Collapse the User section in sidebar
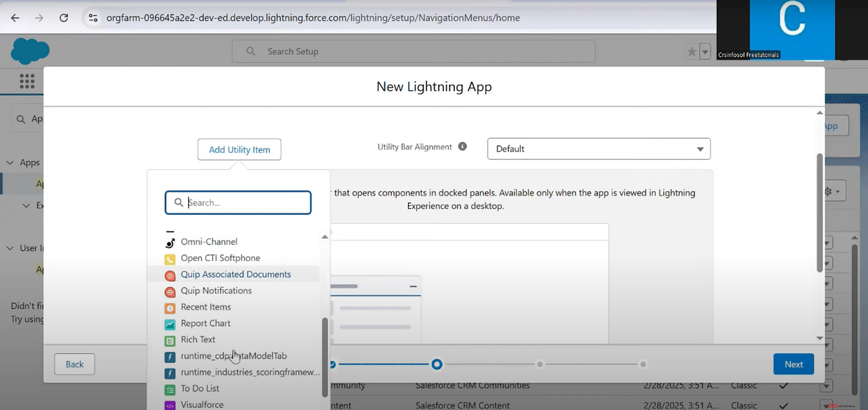 click(11, 248)
